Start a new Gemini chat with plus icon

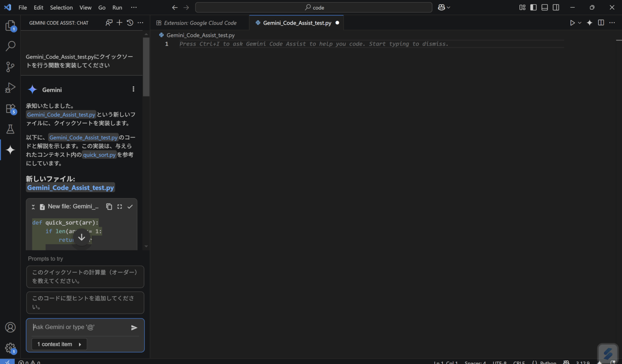tap(119, 23)
